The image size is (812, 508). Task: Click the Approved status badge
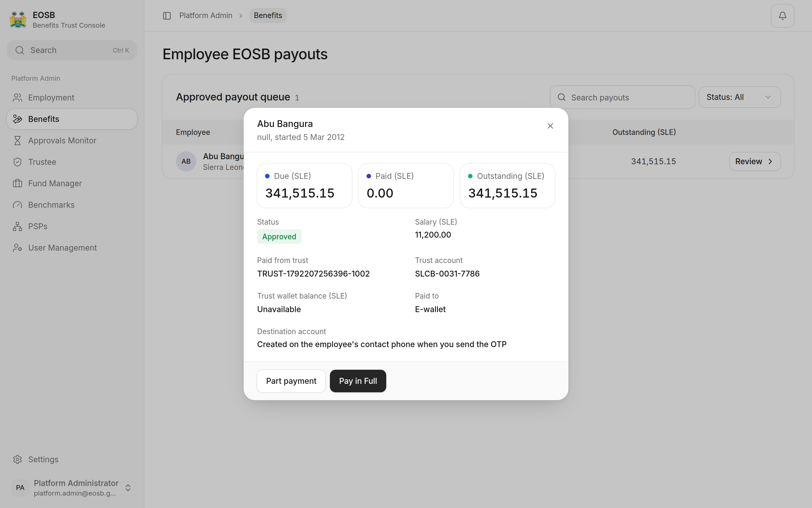coord(279,237)
